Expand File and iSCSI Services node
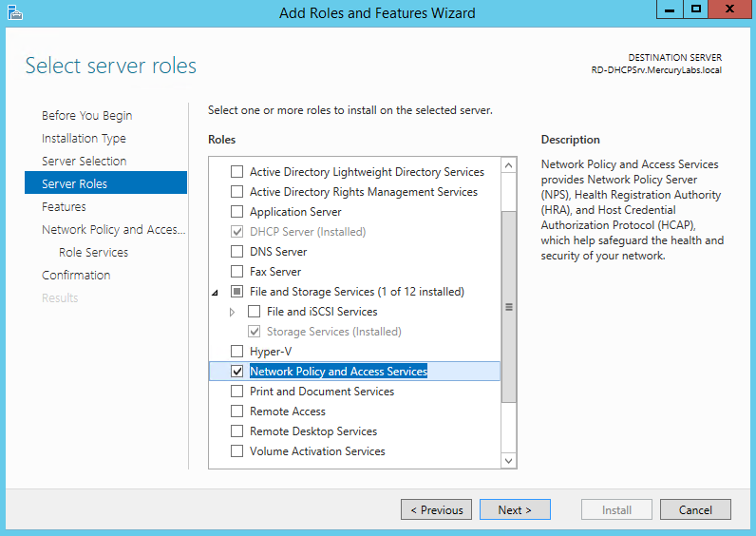756x536 pixels. (232, 312)
